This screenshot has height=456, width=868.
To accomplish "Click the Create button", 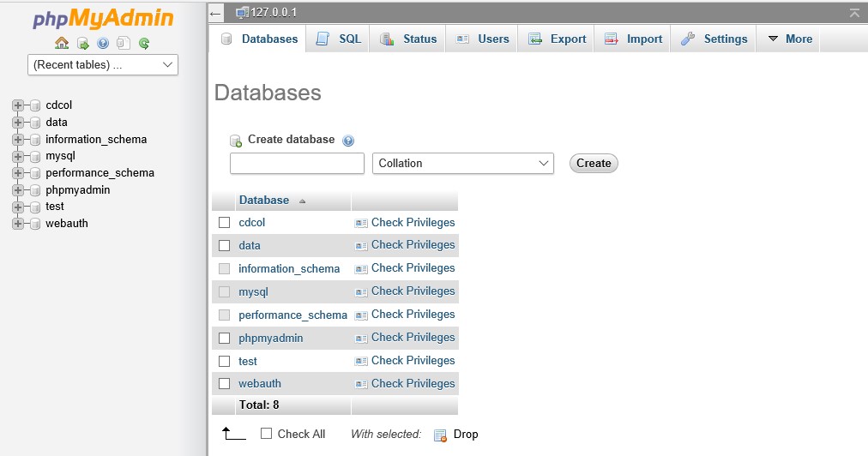I will tap(594, 163).
